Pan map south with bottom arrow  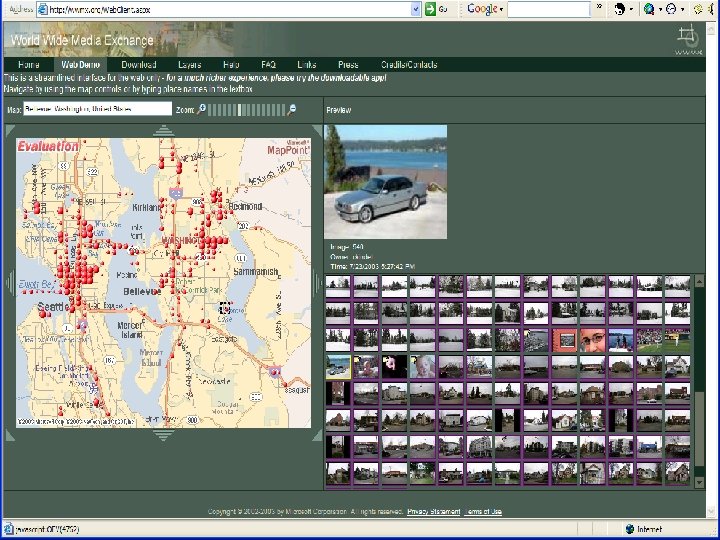point(163,435)
